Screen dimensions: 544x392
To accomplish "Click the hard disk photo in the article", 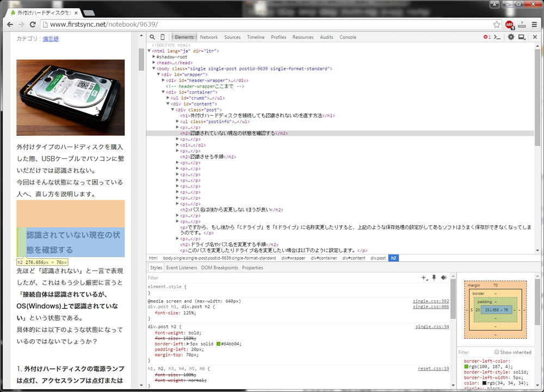I will [x=70, y=97].
